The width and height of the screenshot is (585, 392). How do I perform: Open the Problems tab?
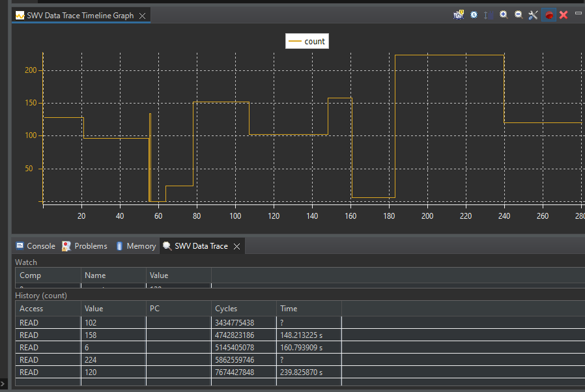point(85,246)
